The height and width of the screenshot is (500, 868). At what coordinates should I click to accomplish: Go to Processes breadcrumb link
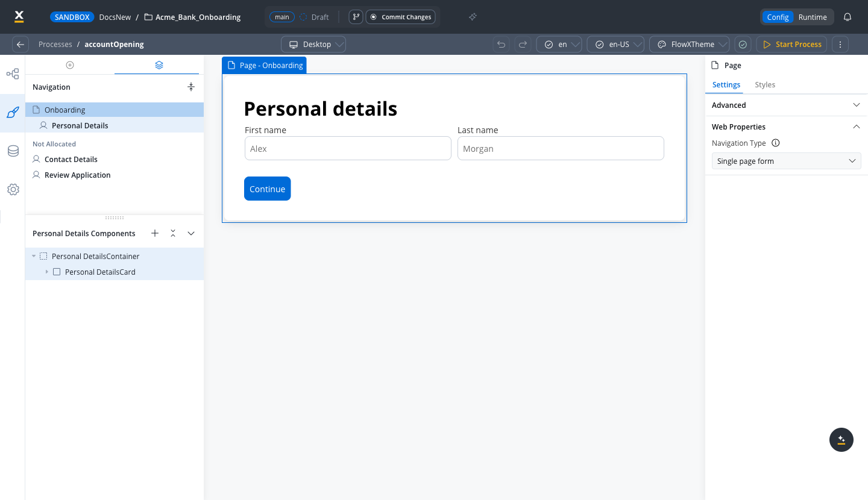(55, 44)
